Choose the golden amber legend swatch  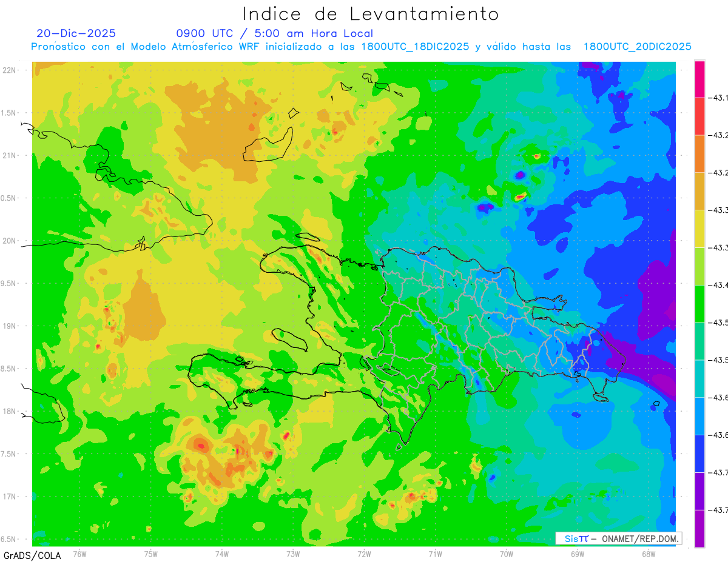pyautogui.click(x=699, y=191)
